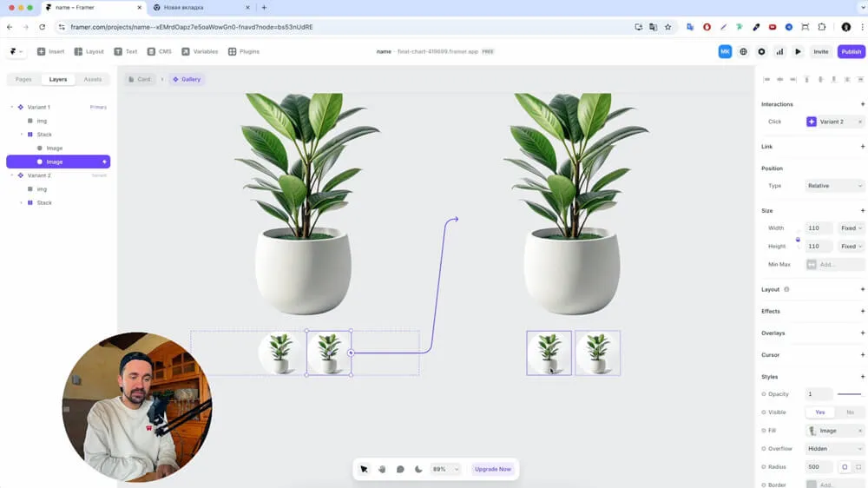This screenshot has height=488, width=868.
Task: Add a Min Max constraint
Action: tap(834, 265)
